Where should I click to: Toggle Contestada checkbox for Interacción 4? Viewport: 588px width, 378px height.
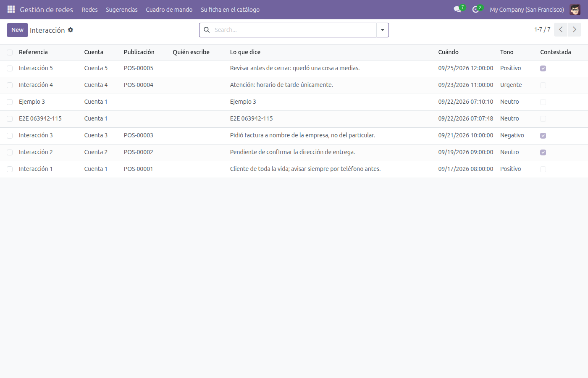543,85
